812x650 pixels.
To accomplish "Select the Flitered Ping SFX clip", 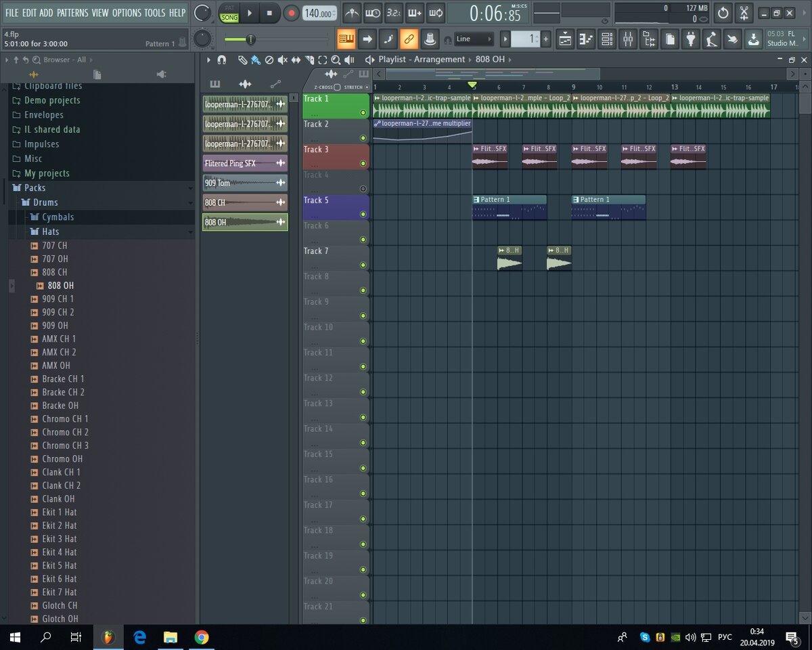I will (x=245, y=163).
